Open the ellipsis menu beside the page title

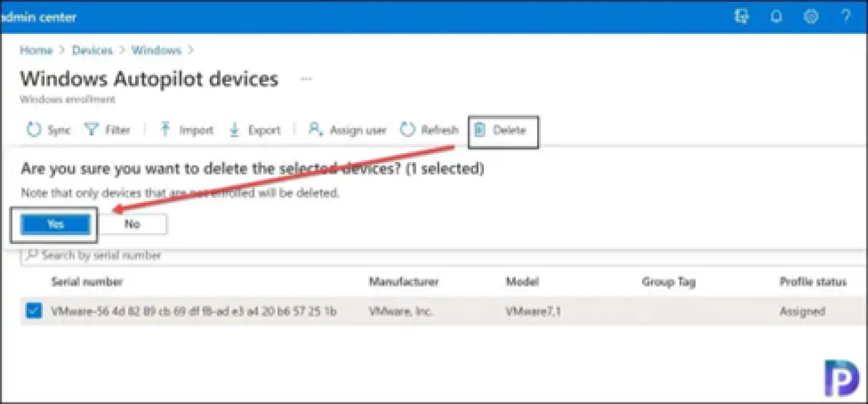point(306,79)
